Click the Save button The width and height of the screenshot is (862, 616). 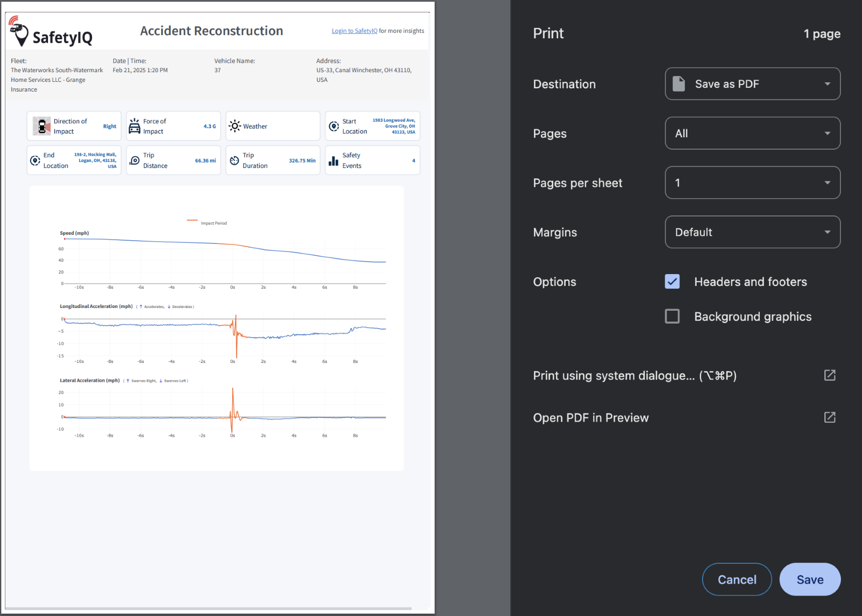810,579
